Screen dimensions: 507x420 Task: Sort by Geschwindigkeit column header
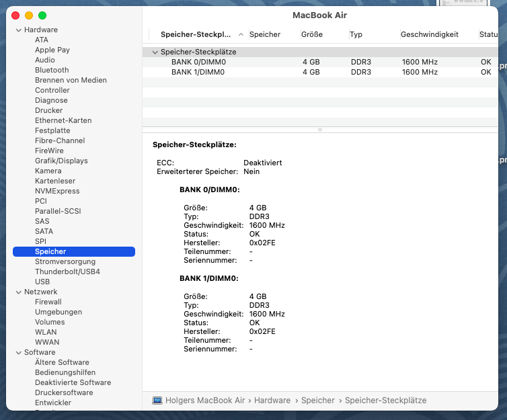(439, 34)
